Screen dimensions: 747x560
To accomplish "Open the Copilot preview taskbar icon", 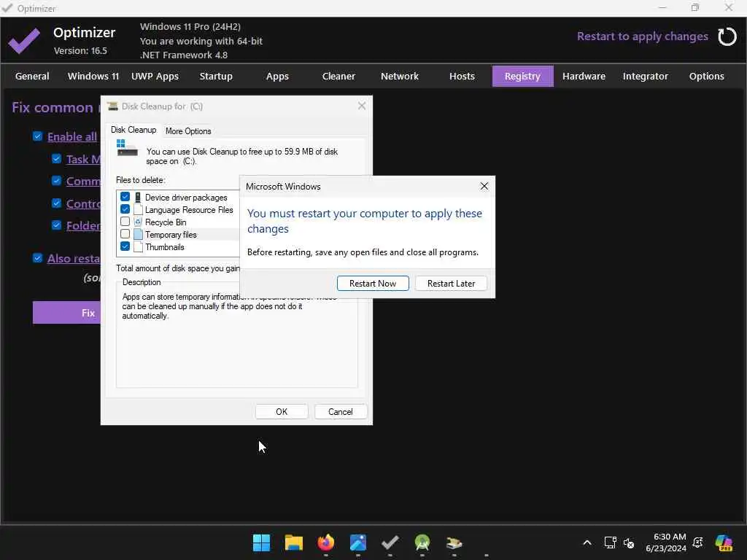I will point(724,542).
